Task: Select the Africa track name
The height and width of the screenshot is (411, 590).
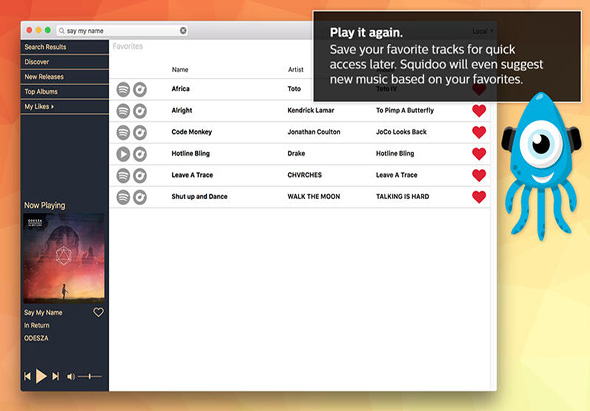Action: point(181,89)
